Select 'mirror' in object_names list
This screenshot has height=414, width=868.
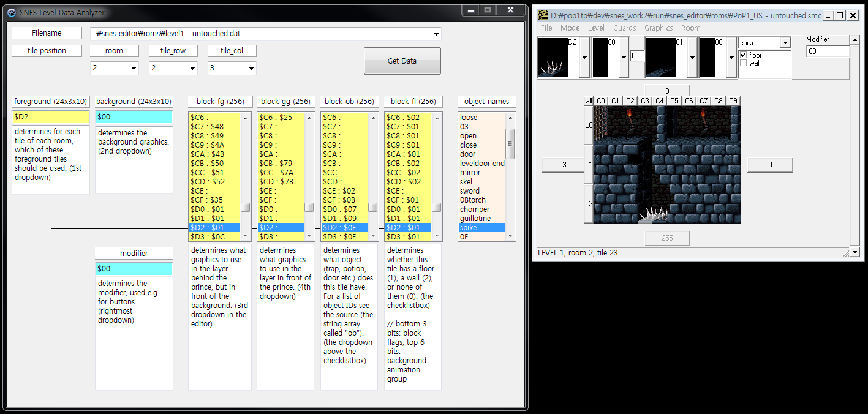click(x=481, y=173)
